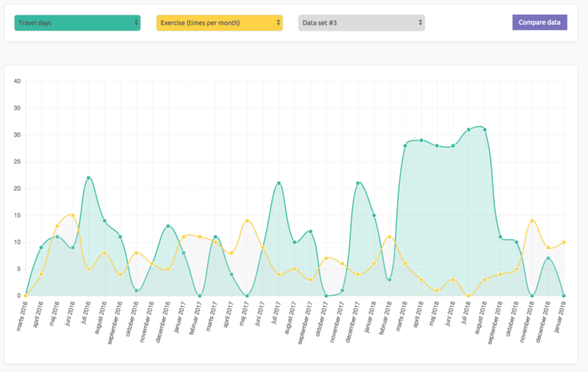The height and width of the screenshot is (372, 588).
Task: Open the green Travel days dropdown
Action: (77, 22)
